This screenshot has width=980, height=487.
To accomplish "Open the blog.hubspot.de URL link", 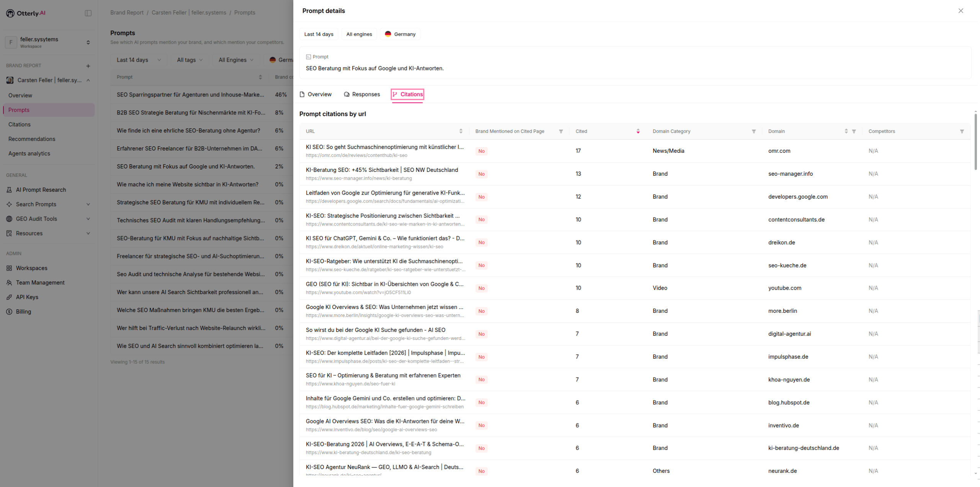I will click(385, 407).
